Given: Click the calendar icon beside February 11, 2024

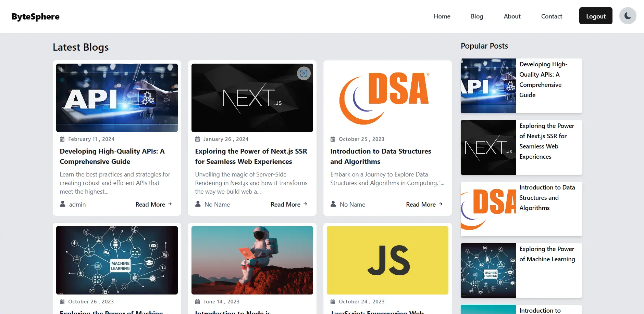Looking at the screenshot, I should pyautogui.click(x=62, y=139).
